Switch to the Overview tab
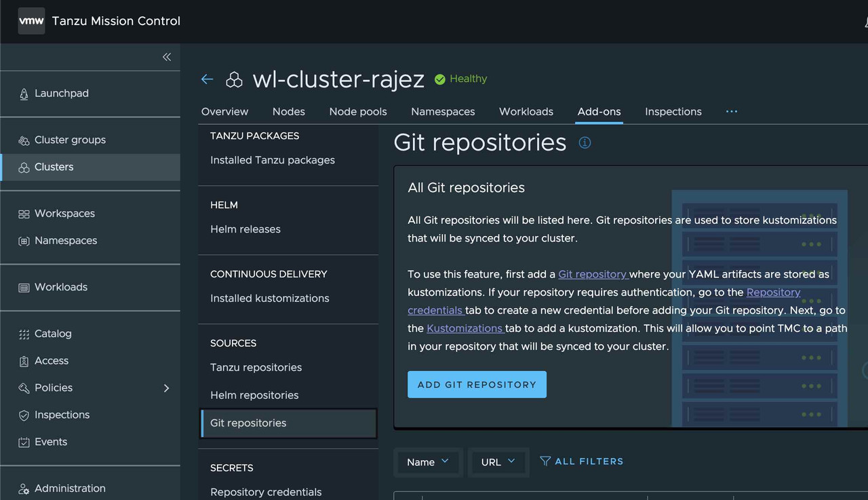Image resolution: width=868 pixels, height=500 pixels. pos(224,112)
